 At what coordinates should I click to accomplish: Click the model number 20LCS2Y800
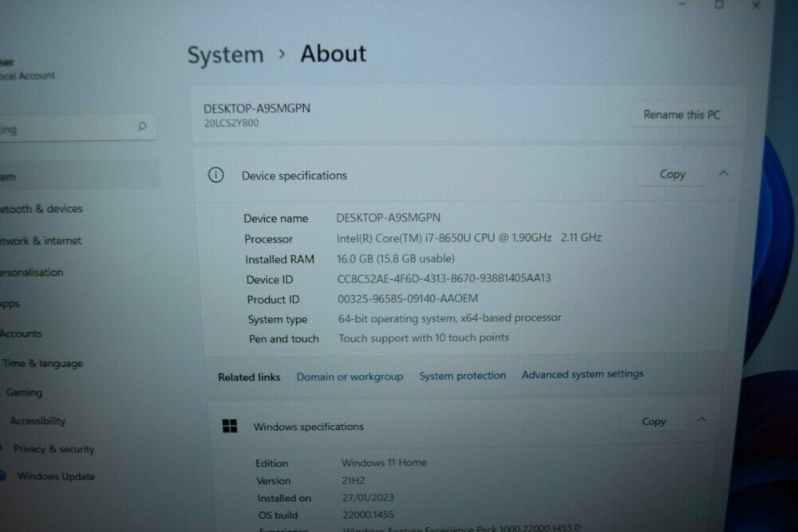click(x=231, y=123)
